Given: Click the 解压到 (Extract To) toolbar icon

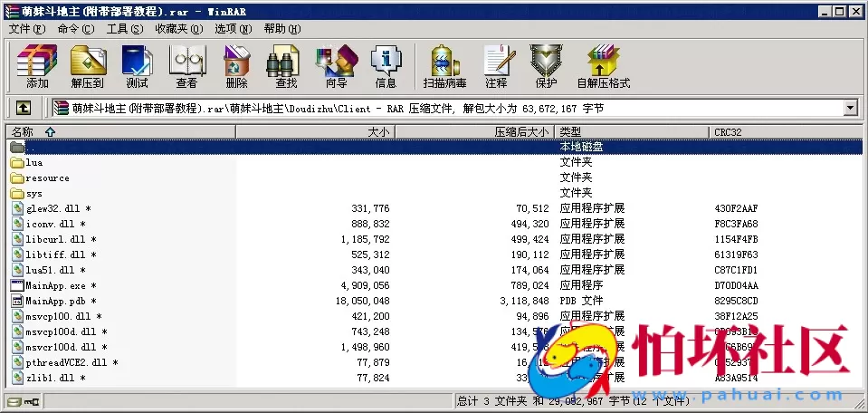Looking at the screenshot, I should tap(88, 66).
